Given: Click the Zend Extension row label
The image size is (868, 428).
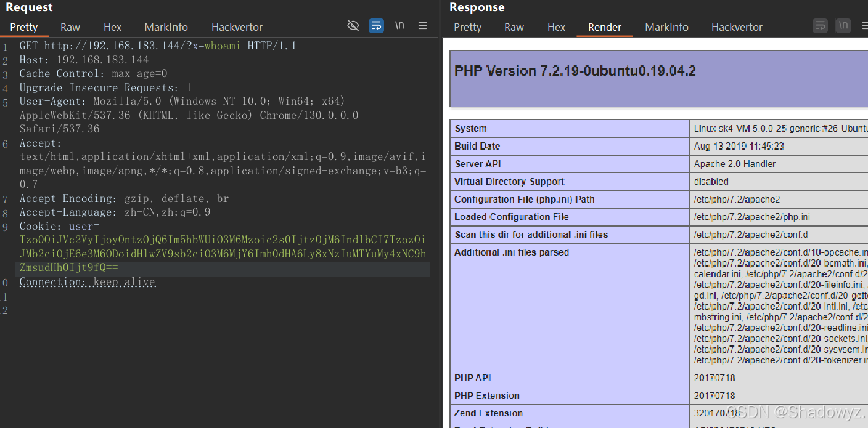Looking at the screenshot, I should [x=489, y=413].
